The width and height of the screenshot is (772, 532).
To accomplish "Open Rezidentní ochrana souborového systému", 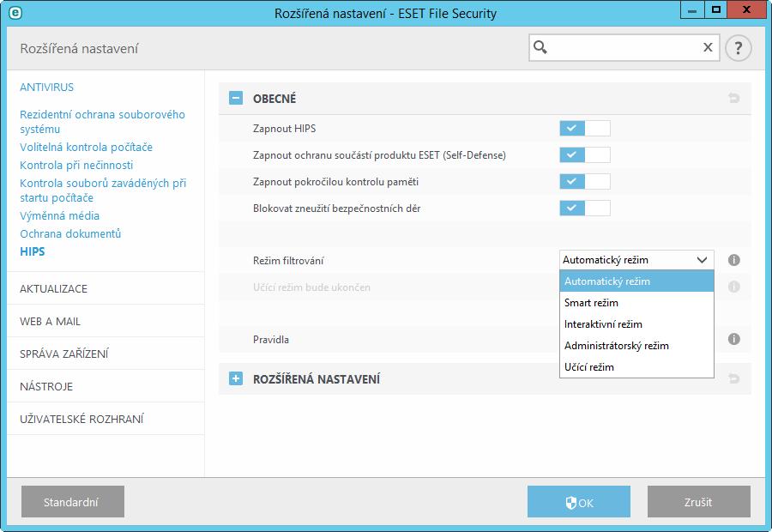I will [x=102, y=122].
